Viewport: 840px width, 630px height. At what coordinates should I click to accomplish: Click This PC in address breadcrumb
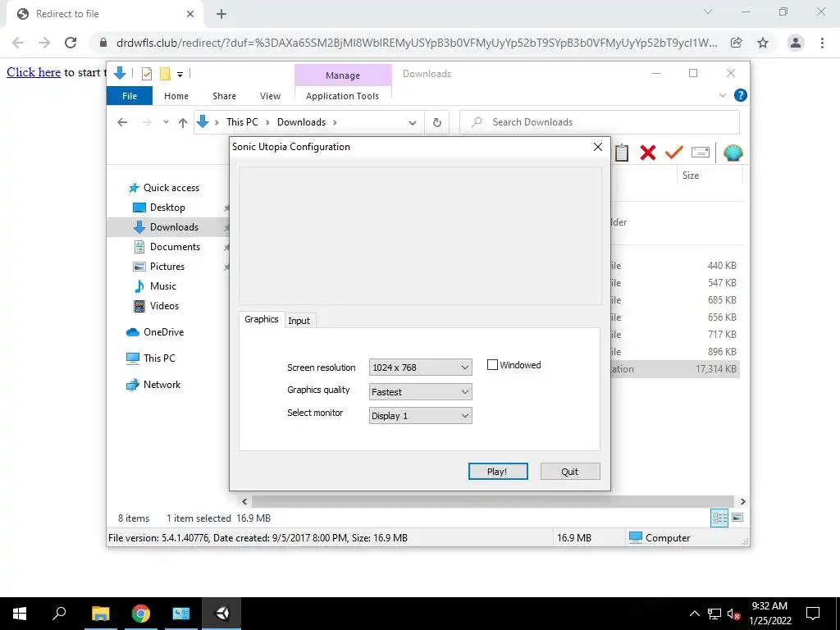click(x=242, y=122)
